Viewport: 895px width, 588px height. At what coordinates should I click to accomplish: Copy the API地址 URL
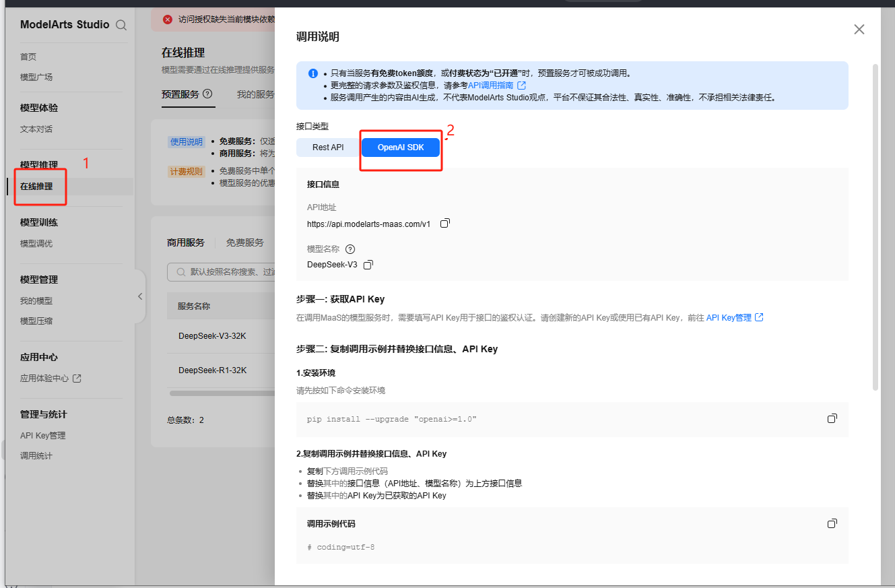[444, 224]
